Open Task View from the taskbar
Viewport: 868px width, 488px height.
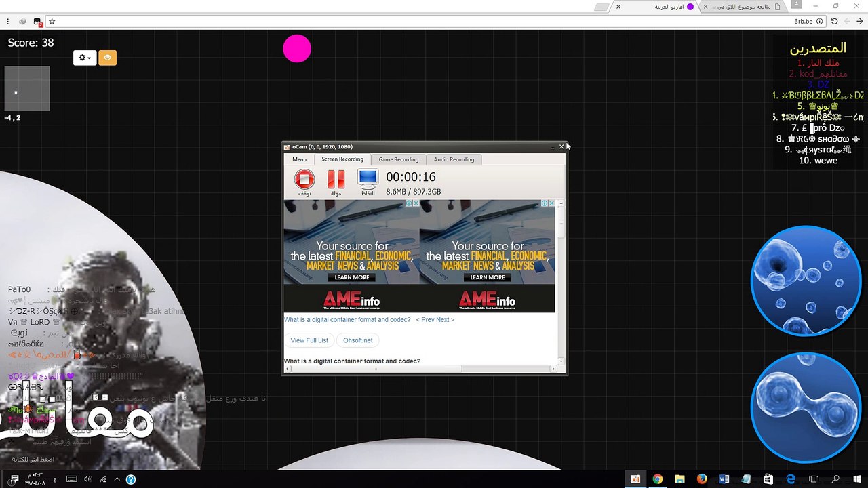(814, 479)
